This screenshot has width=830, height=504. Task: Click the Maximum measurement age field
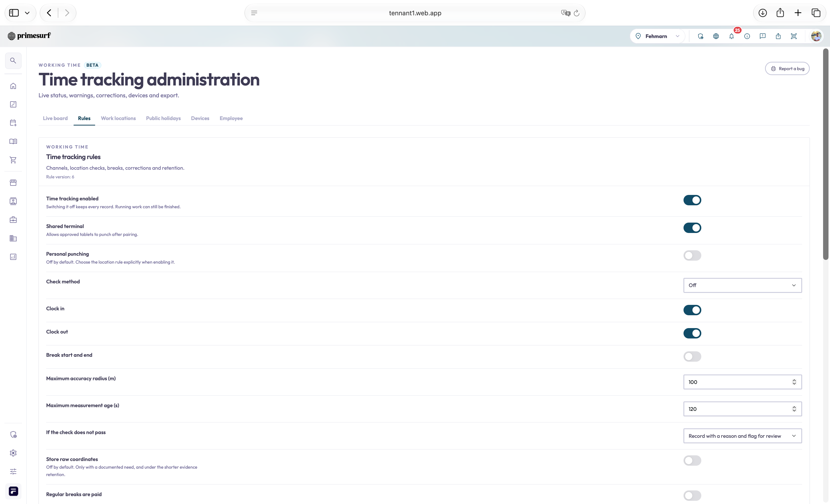(742, 409)
